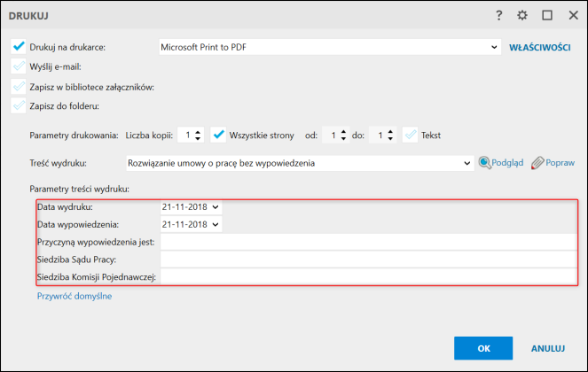Expand the Microsoft Print to PDF dropdown
Viewport: 588px width, 372px height.
click(494, 47)
